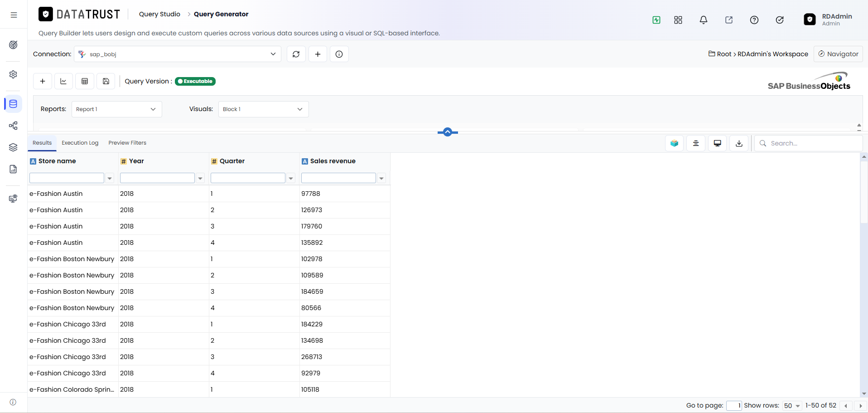Click the Navigator button
The height and width of the screenshot is (413, 868).
click(838, 54)
